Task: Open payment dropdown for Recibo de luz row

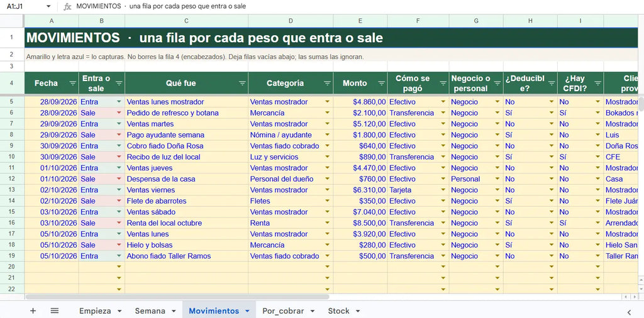Action: tap(443, 156)
